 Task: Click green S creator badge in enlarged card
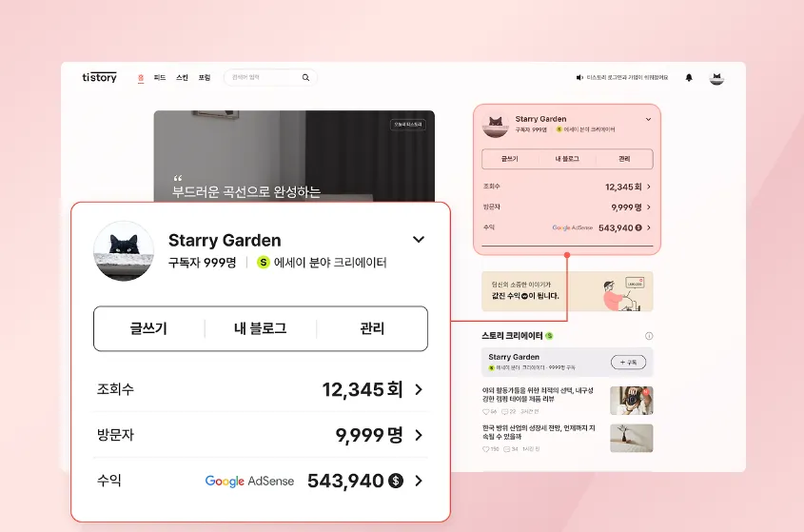point(263,263)
